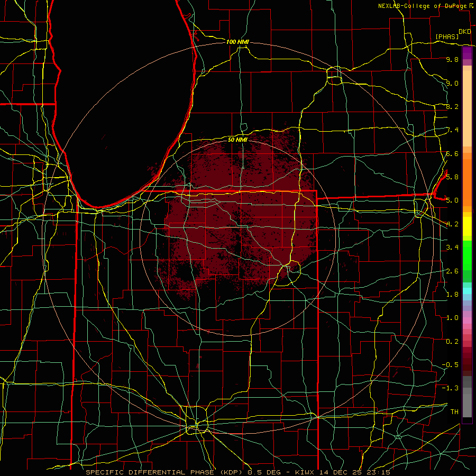Pick the purple segment at the top of the color bar
The image size is (476, 476).
click(x=467, y=53)
